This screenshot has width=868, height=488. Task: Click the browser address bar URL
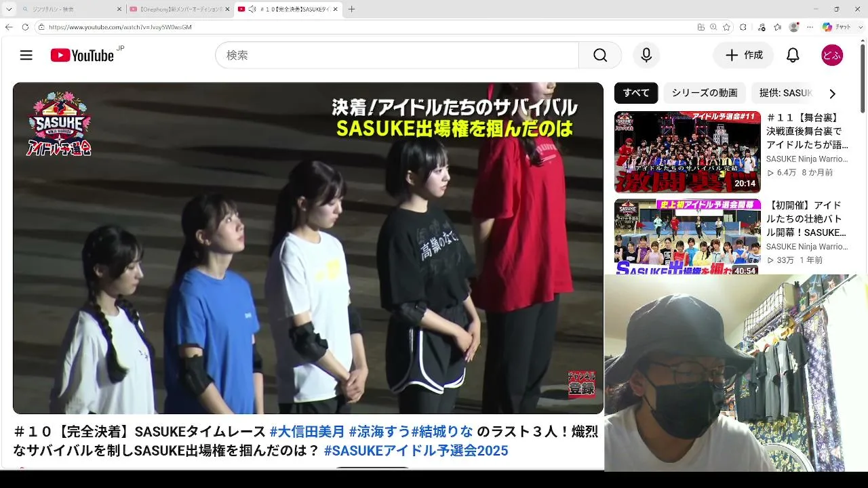click(120, 27)
